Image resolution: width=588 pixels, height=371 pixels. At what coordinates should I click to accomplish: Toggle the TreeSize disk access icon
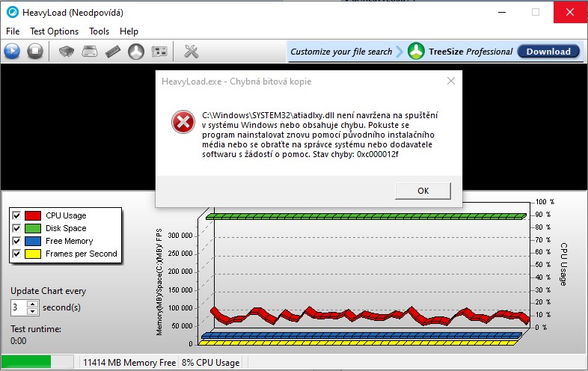[136, 51]
